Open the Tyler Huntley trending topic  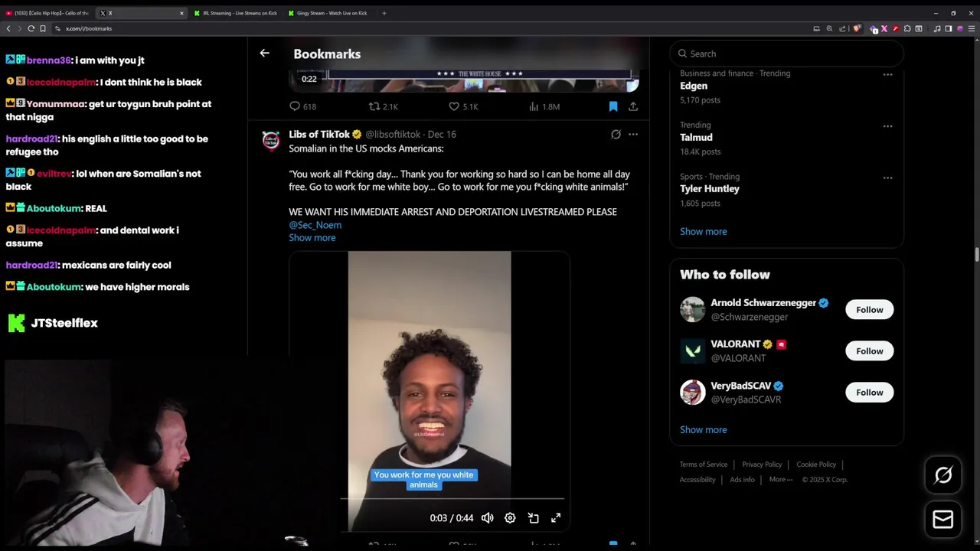710,188
